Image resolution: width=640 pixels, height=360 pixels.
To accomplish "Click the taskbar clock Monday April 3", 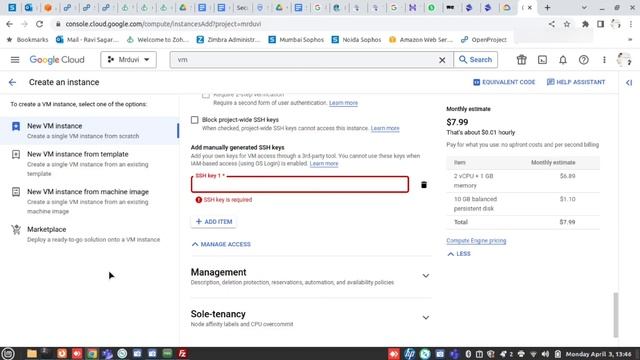I will [x=598, y=354].
